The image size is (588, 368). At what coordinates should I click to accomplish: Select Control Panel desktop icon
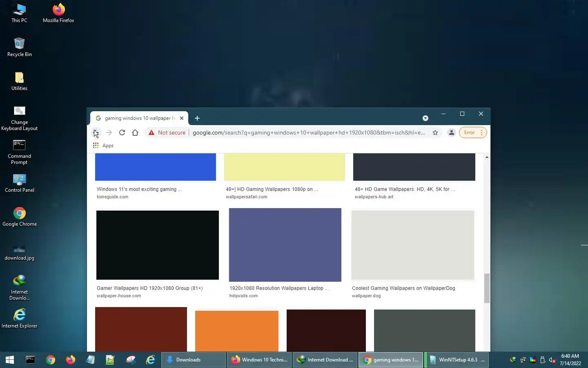(x=19, y=183)
